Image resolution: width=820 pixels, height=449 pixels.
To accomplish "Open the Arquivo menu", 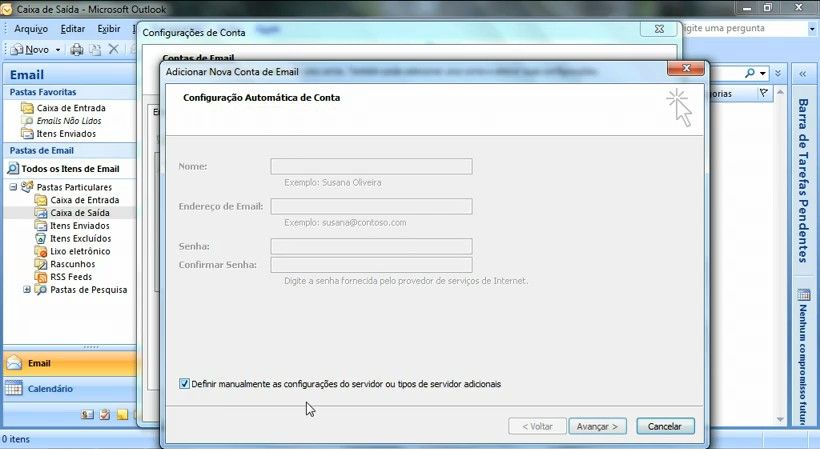I will 31,29.
